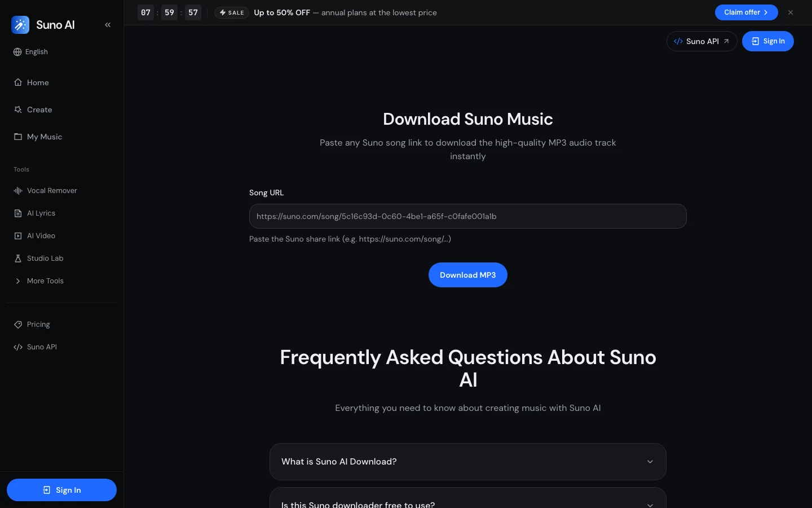Click the blue Sign In button in sidebar
The height and width of the screenshot is (508, 812).
tap(61, 490)
